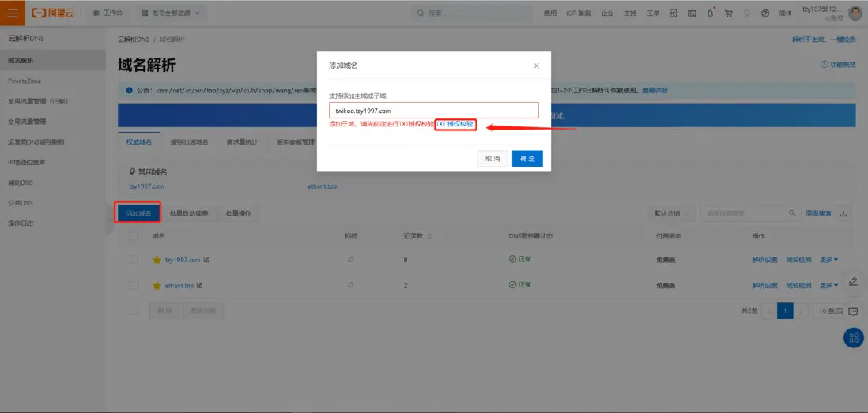This screenshot has width=868, height=413.
Task: Click 解析不生效，一键检测 link
Action: [x=824, y=39]
